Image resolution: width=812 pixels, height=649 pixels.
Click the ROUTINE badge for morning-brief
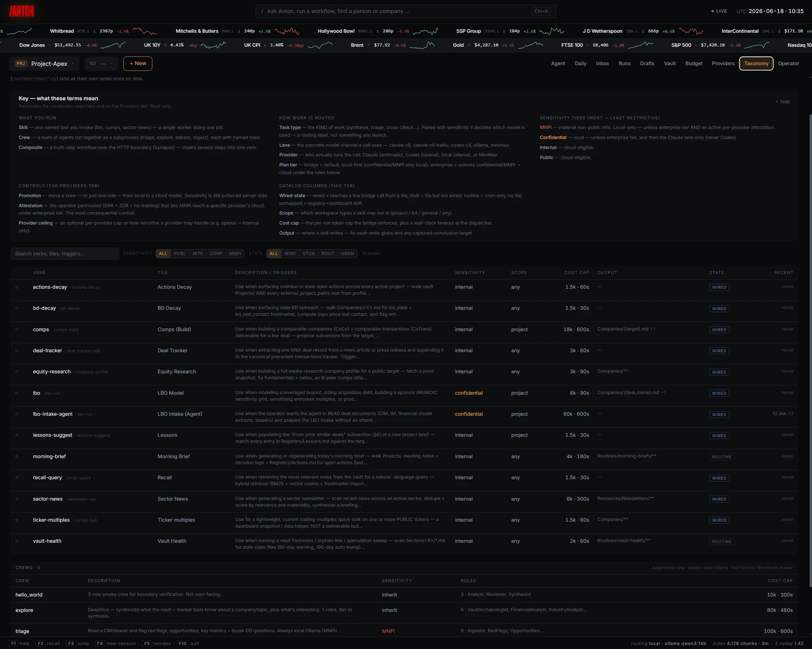pos(722,457)
